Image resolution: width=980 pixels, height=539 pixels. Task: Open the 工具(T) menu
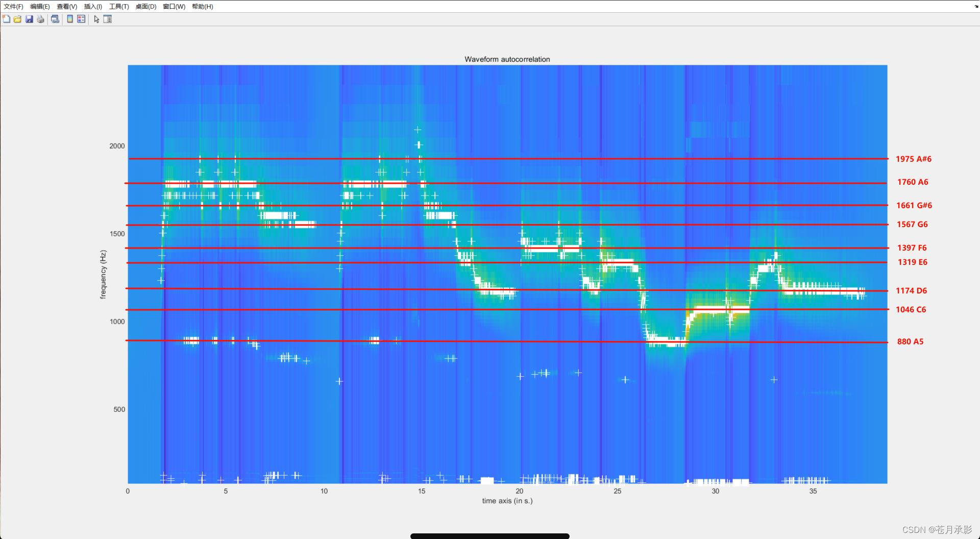(119, 7)
